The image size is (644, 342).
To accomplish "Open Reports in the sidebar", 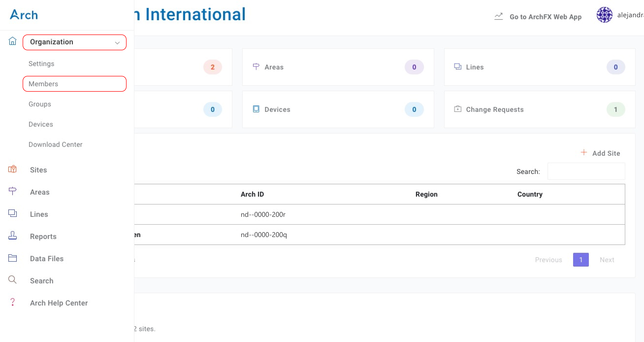I will (x=43, y=237).
